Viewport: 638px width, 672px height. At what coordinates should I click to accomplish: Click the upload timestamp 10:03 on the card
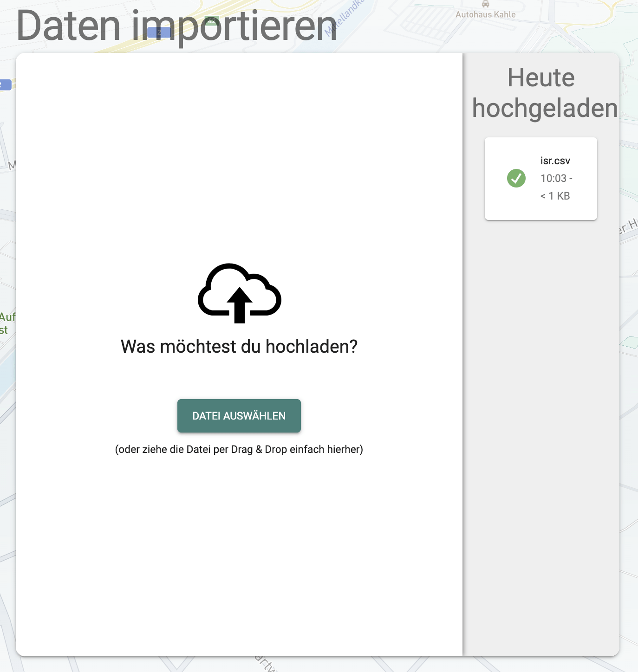click(x=556, y=178)
